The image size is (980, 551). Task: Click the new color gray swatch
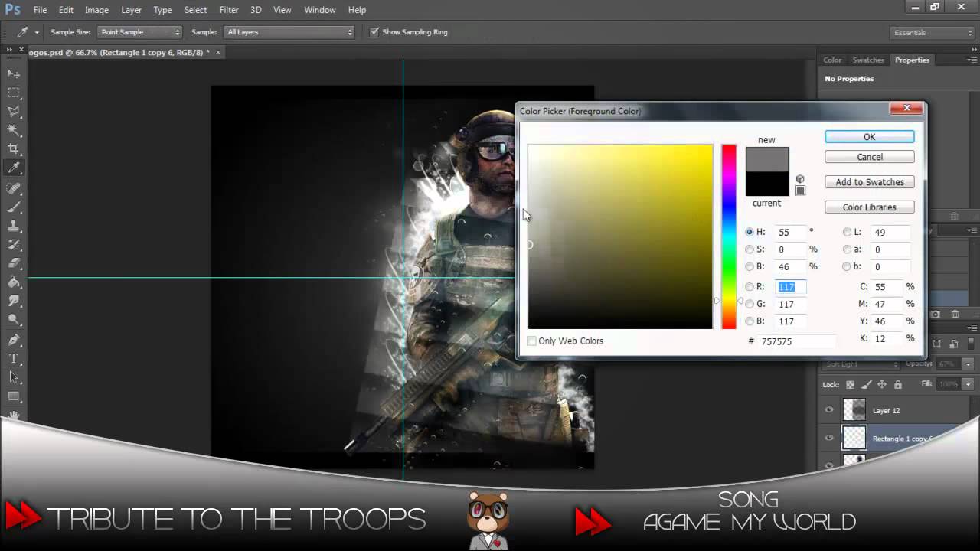(x=767, y=160)
